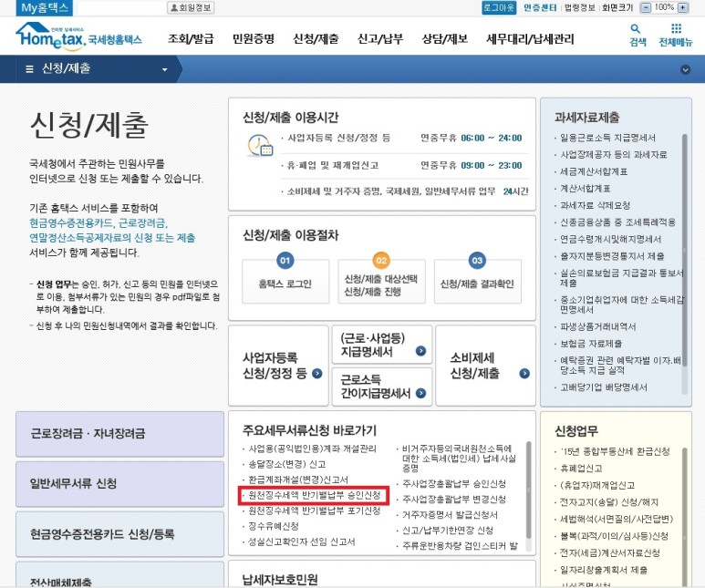Open 주사업장총괄납부 변경신청 link

click(454, 499)
